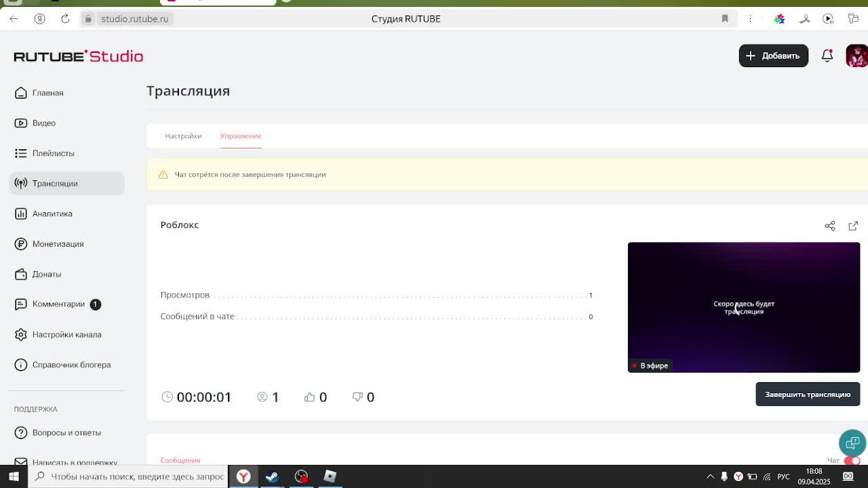
Task: Bookmark this page
Action: (725, 18)
